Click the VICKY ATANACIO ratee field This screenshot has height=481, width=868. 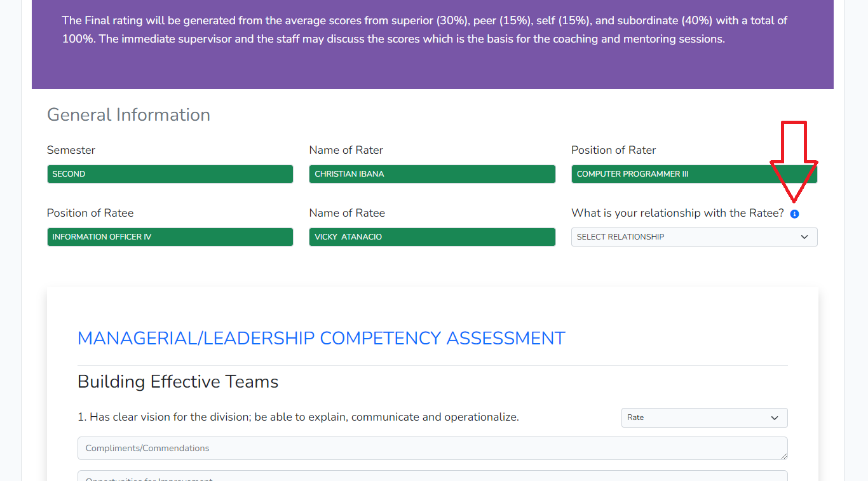click(x=432, y=237)
